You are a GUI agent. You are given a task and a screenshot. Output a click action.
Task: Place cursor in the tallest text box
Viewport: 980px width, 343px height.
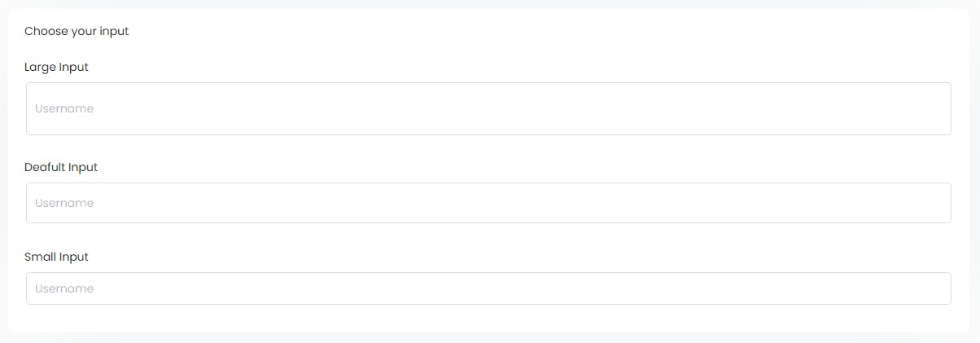[489, 108]
